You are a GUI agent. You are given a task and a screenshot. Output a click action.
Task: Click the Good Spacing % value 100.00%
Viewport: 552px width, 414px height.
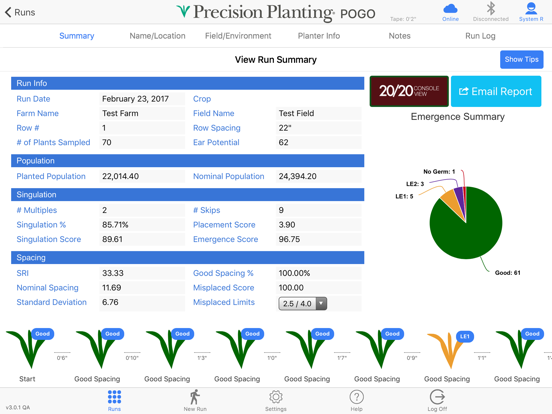[319, 273]
